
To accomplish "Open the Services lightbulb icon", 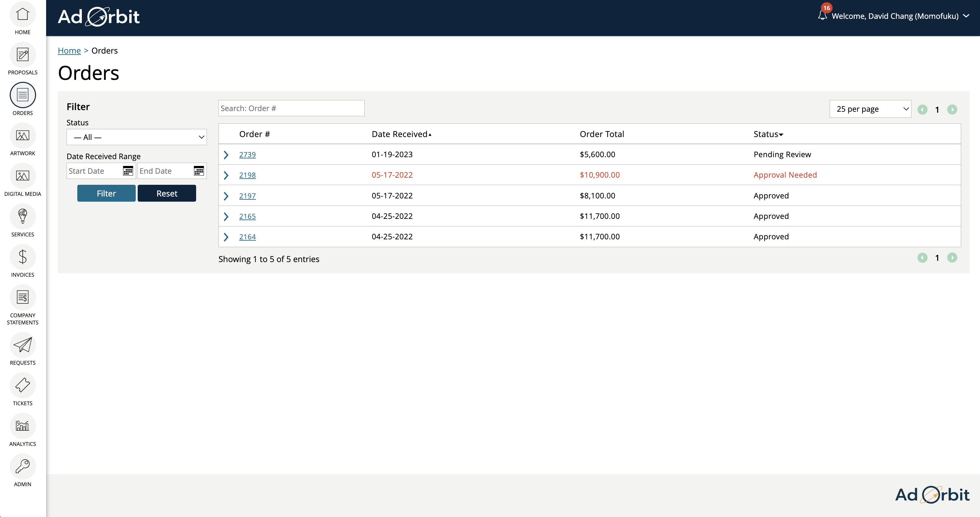I will pos(22,217).
